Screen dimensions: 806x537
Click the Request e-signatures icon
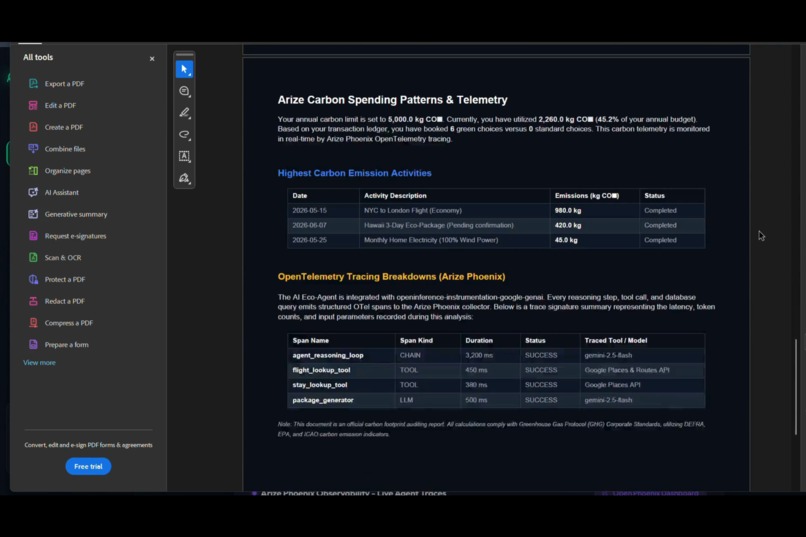coord(33,236)
